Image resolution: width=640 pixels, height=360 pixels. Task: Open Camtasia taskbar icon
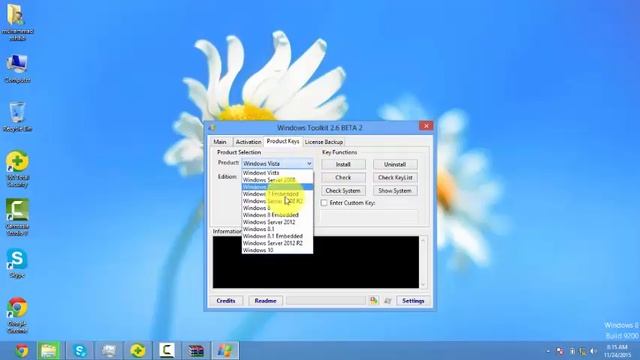pyautogui.click(x=167, y=350)
